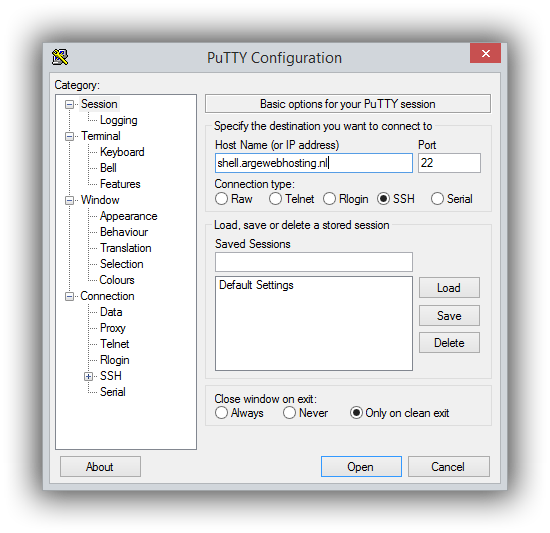The height and width of the screenshot is (533, 550).
Task: Close the PuTTY Configuration window
Action: [485, 53]
